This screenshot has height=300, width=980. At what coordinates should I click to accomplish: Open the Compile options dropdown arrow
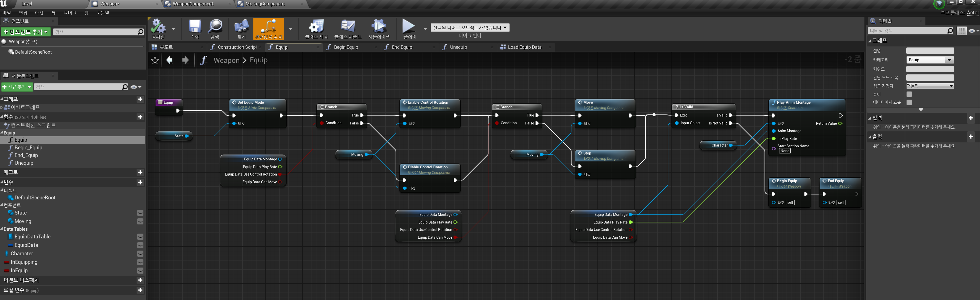tap(173, 29)
